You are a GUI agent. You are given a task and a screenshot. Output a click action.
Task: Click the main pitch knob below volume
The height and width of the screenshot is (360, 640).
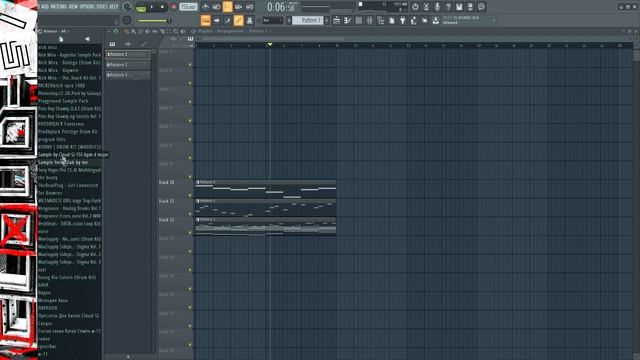[127, 20]
